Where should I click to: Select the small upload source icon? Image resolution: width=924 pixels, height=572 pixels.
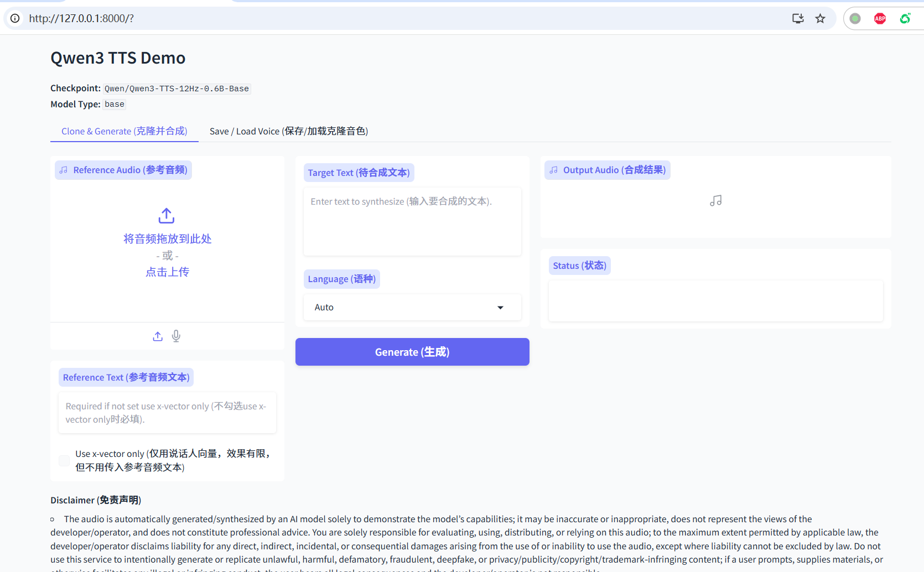[x=158, y=336]
